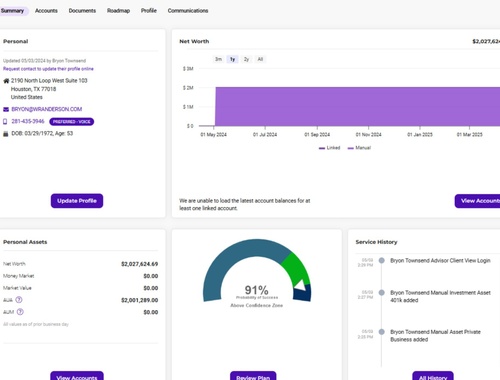Click the home address icon
Screen dimensions: 500x380
tap(6, 81)
